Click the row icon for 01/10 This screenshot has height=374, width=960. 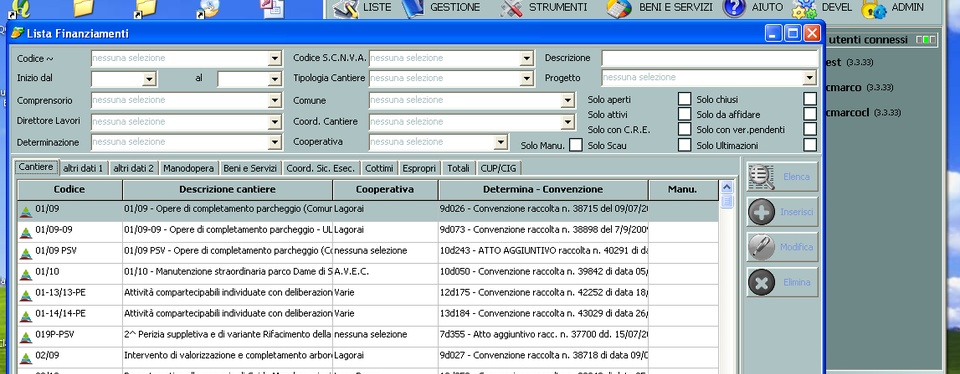(x=26, y=275)
